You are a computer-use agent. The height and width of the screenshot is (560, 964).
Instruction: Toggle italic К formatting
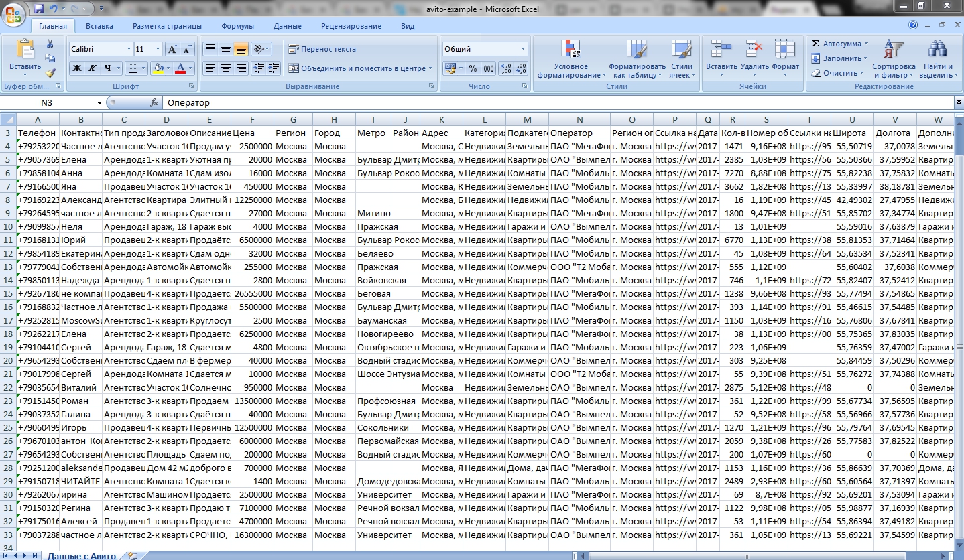(x=93, y=68)
